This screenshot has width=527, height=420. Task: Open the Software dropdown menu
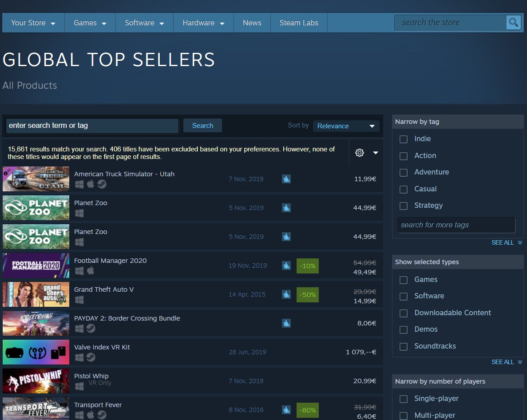[144, 23]
